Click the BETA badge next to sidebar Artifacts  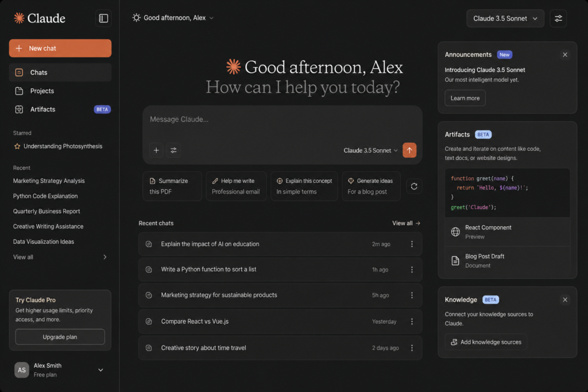pos(102,110)
